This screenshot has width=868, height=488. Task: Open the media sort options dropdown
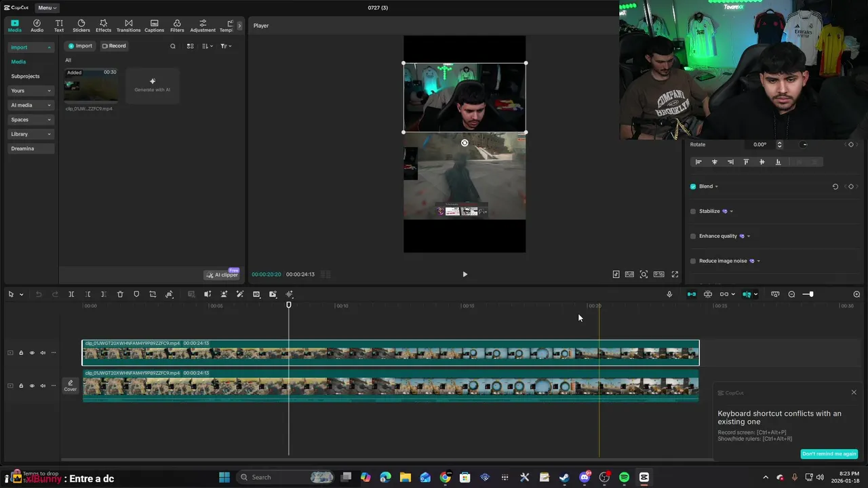(x=208, y=46)
